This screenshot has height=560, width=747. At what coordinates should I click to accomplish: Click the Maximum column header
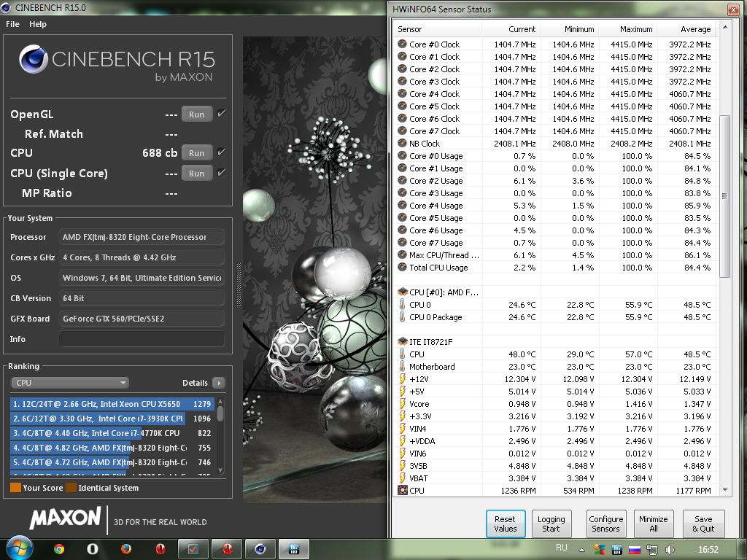tap(628, 29)
